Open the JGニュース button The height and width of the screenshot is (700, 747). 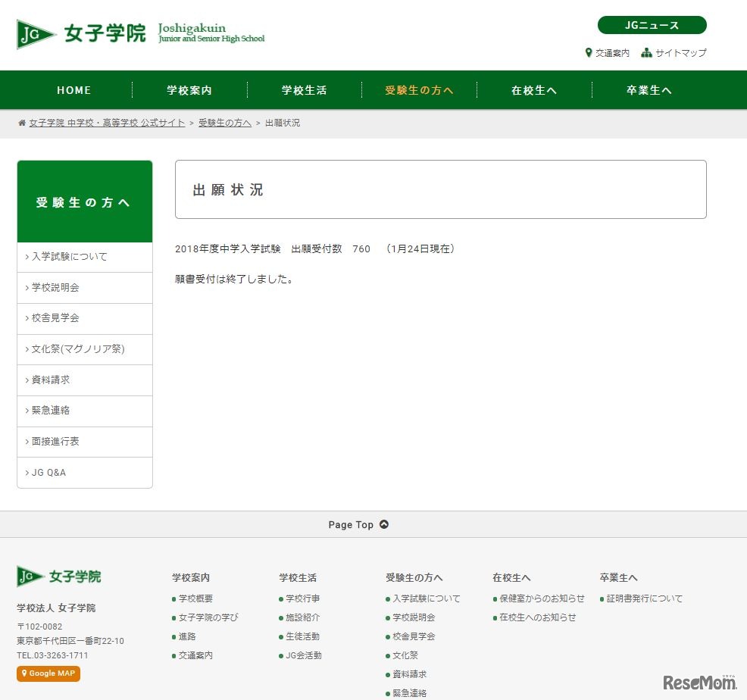652,25
